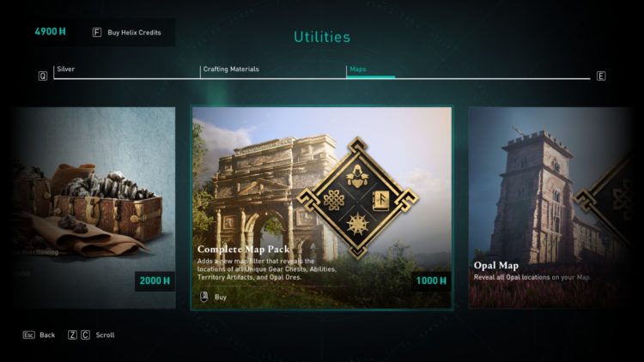Image resolution: width=644 pixels, height=362 pixels.
Task: Click the Esc key icon
Action: [x=28, y=335]
